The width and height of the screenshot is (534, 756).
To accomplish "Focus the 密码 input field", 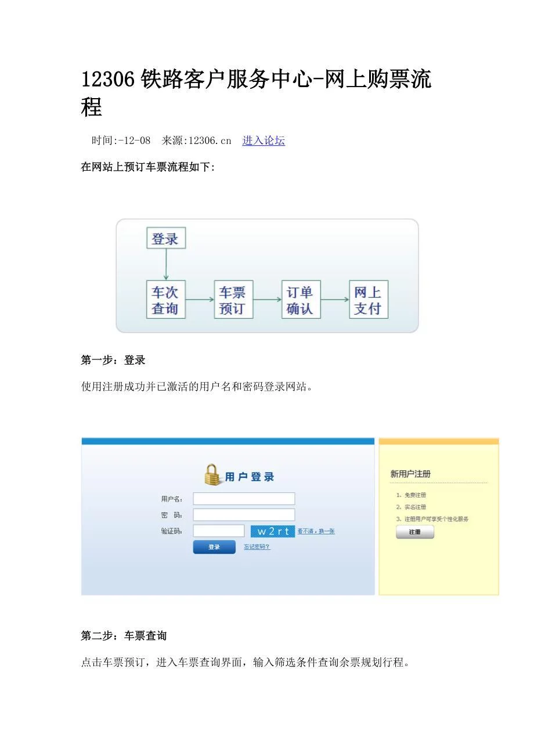I will coord(244,515).
